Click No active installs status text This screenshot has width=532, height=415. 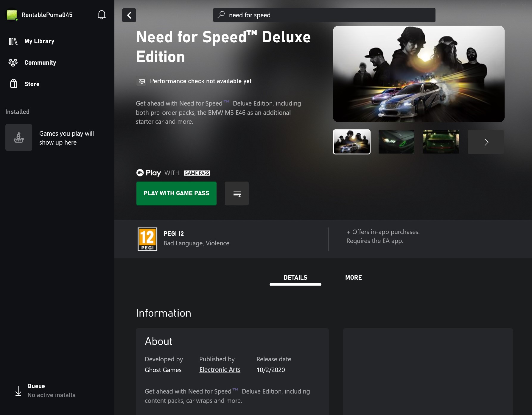tap(51, 395)
